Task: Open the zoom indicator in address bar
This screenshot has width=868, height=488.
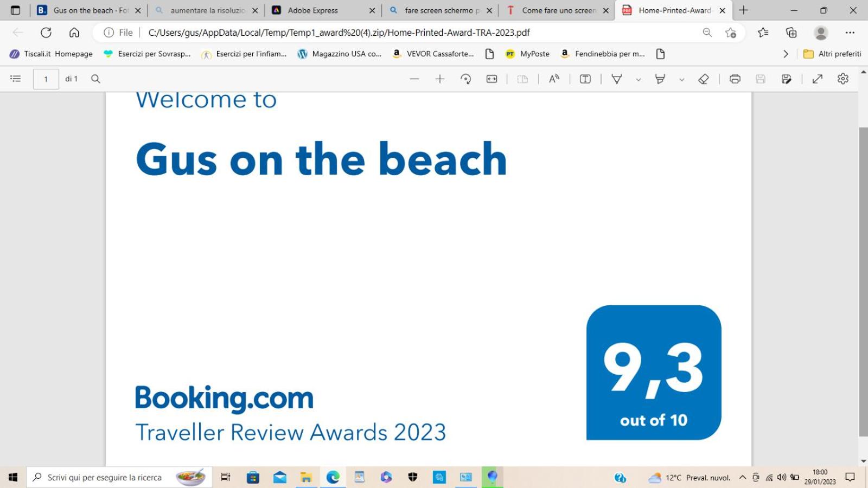Action: (x=707, y=33)
